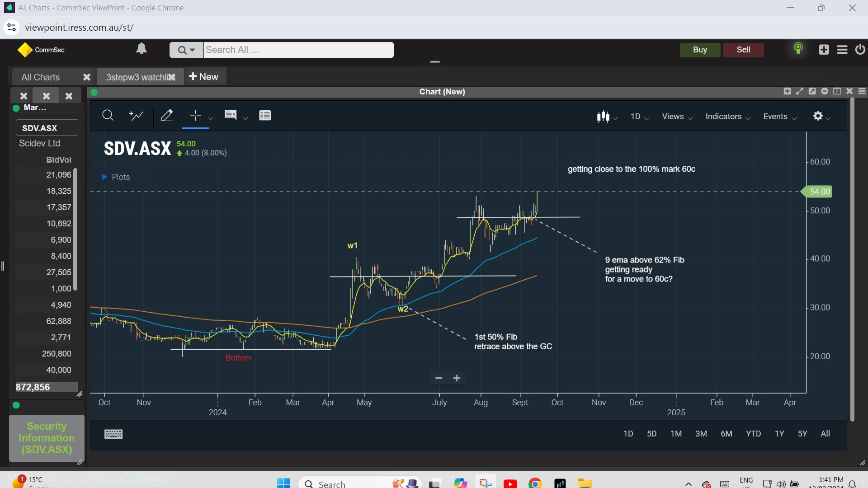Switch to the All Charts tab
The image size is (868, 488).
coord(41,77)
